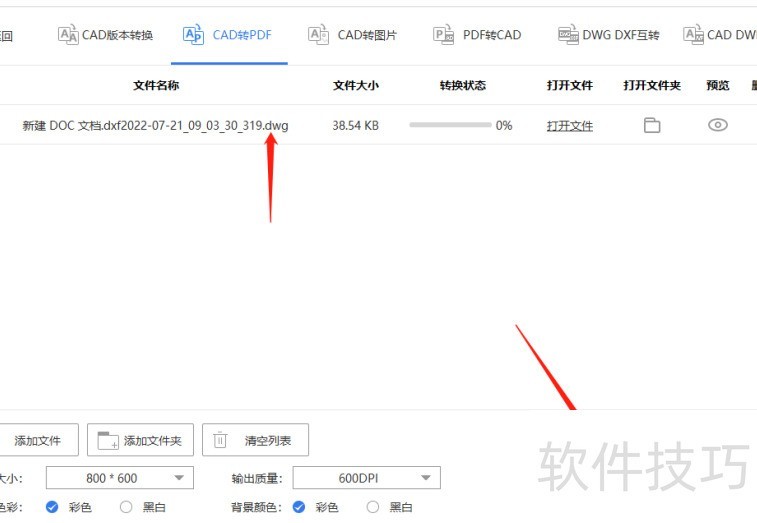Screen dimensions: 757x523
Task: Open the 800 * 600 size dropdown
Action: pyautogui.click(x=120, y=478)
